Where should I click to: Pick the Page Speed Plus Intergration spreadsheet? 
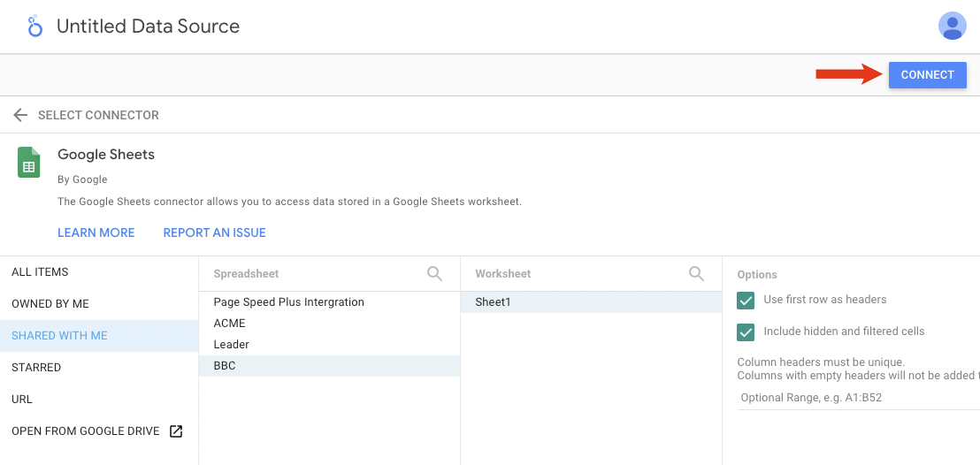pos(288,302)
